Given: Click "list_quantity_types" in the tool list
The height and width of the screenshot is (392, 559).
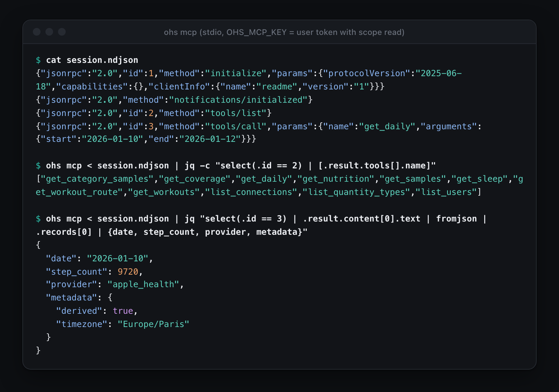Looking at the screenshot, I should click(356, 192).
